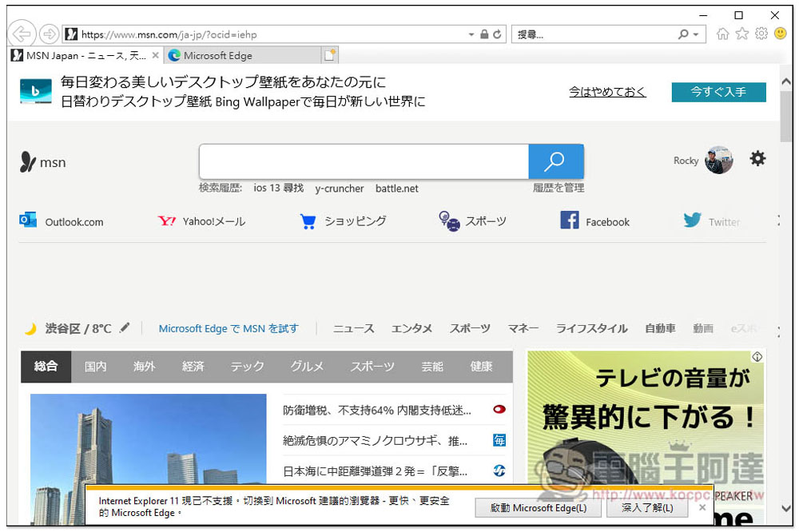The height and width of the screenshot is (532, 799).
Task: Open headline 防衛増税、不支持64% 内閣支持低迷
Action: pyautogui.click(x=377, y=411)
